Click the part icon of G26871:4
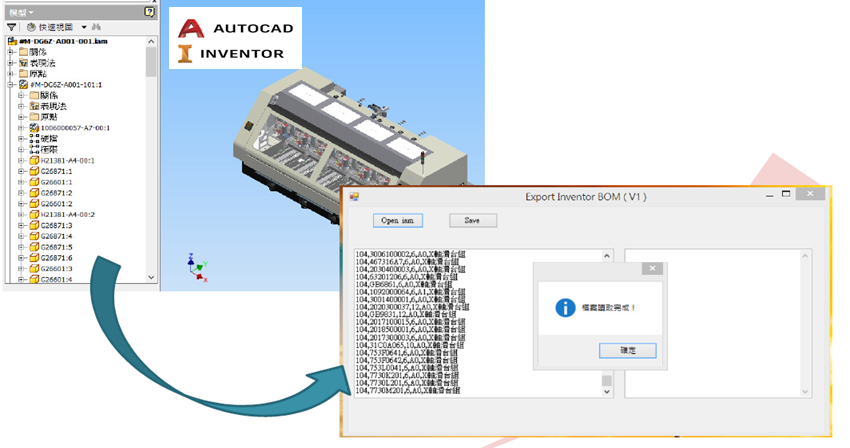850x448 pixels. [x=34, y=236]
